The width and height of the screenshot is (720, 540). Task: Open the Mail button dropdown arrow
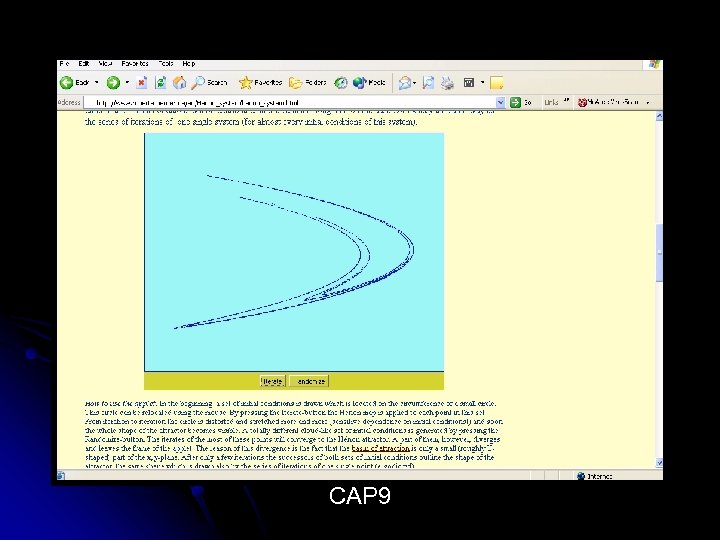[414, 83]
